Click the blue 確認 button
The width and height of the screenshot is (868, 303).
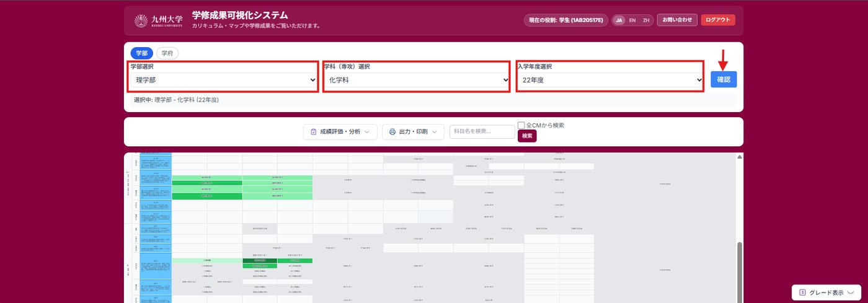coord(724,79)
